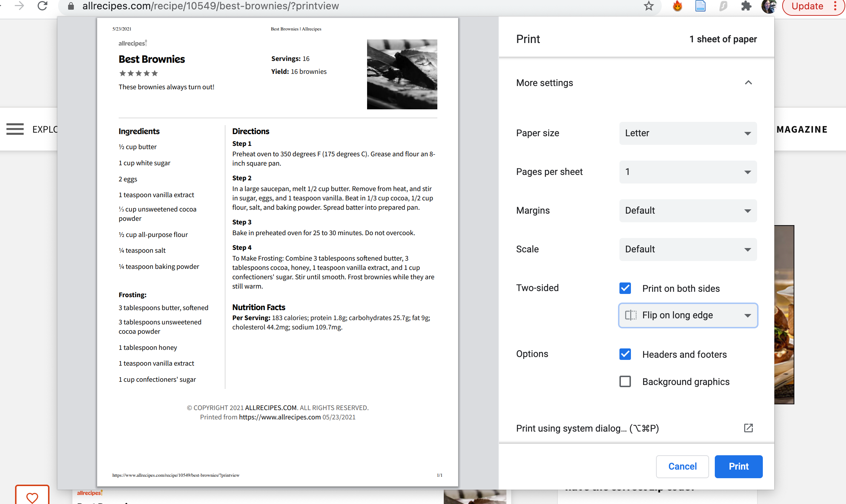The height and width of the screenshot is (504, 846).
Task: Open the blue document extension icon
Action: [700, 6]
